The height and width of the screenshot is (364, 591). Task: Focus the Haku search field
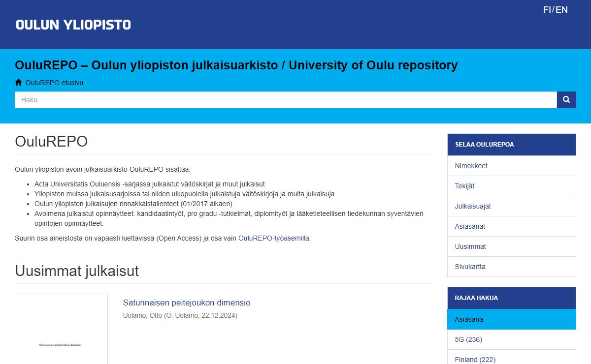(x=286, y=100)
